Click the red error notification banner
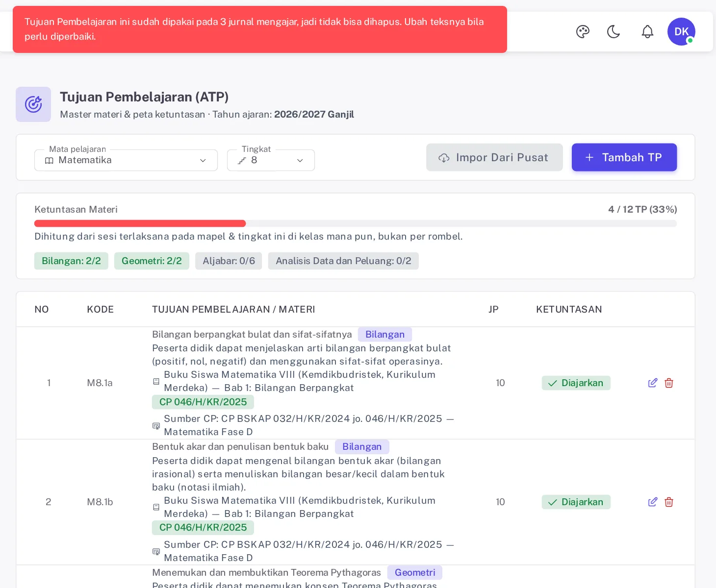 coord(260,29)
